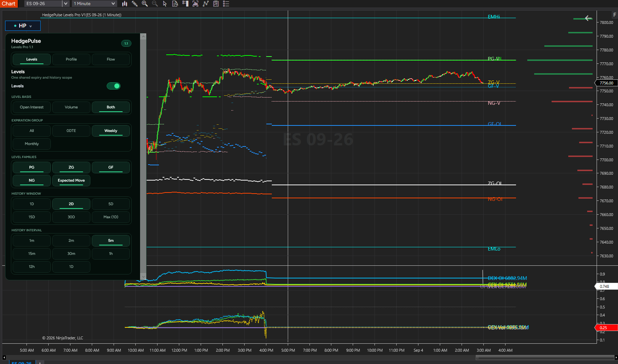
Task: Click the EMHi level label
Action: pos(494,17)
